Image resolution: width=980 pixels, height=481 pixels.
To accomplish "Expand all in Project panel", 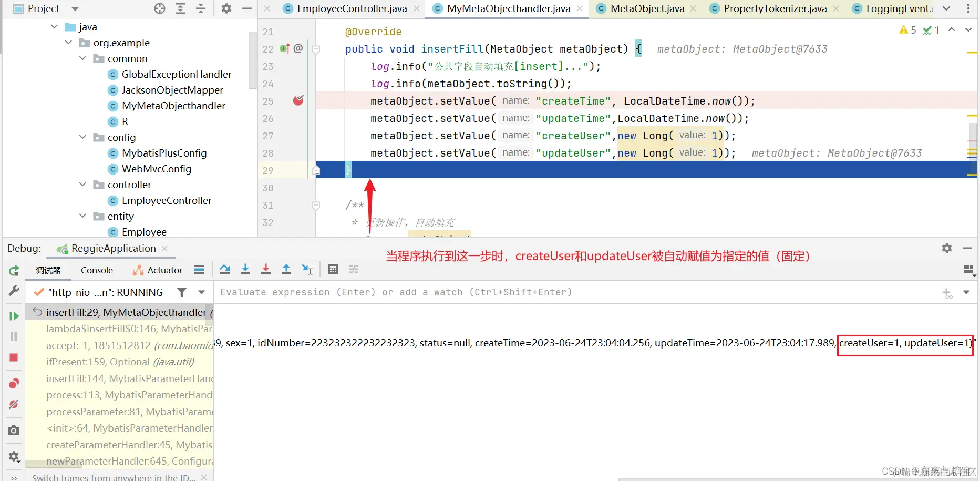I will click(180, 8).
